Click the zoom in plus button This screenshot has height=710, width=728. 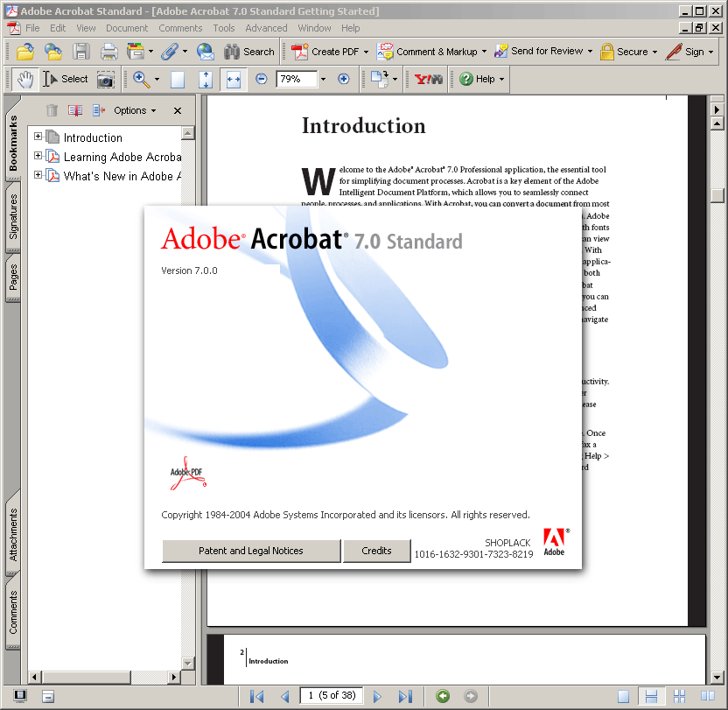344,79
